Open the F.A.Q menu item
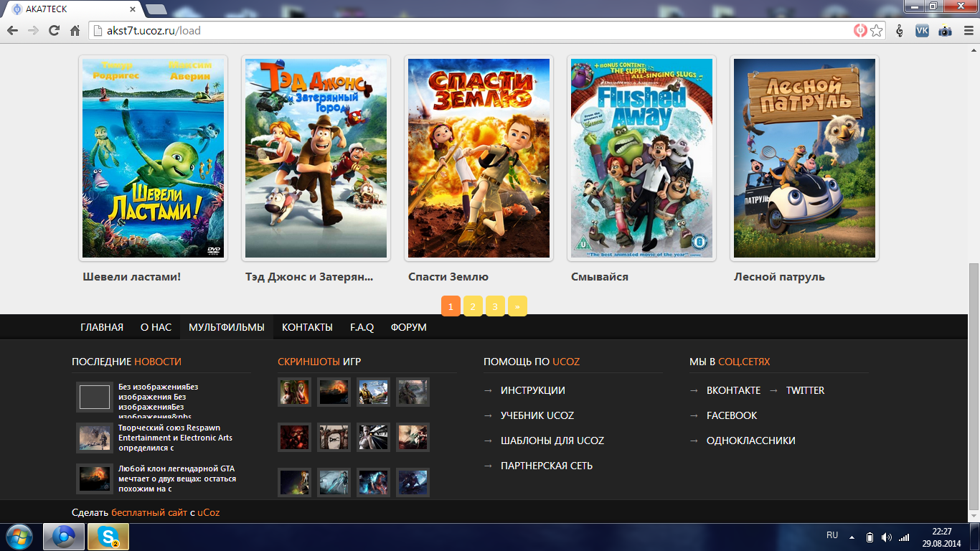This screenshot has width=980, height=551. coord(362,327)
